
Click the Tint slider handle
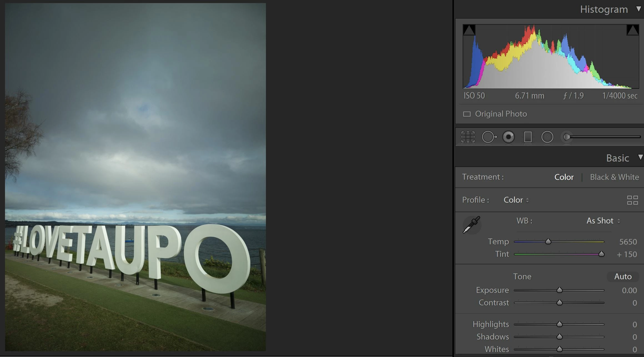[601, 254]
